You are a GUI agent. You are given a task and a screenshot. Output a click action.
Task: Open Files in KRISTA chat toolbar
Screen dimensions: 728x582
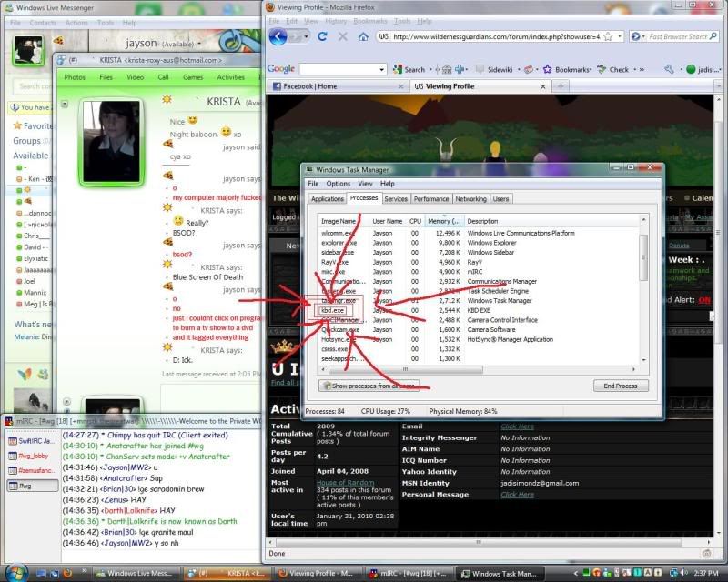(106, 77)
